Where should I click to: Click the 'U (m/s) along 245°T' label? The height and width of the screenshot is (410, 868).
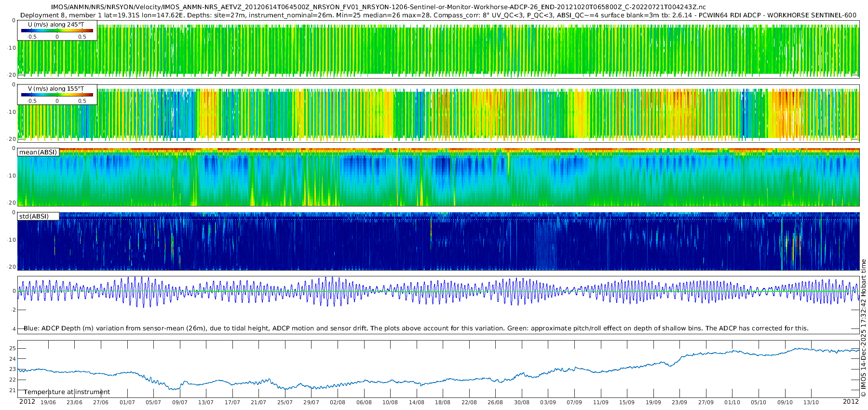tap(55, 25)
